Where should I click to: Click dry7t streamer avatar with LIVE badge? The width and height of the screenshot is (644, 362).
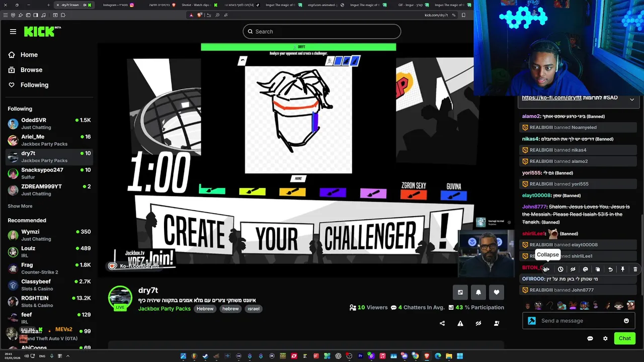(120, 298)
